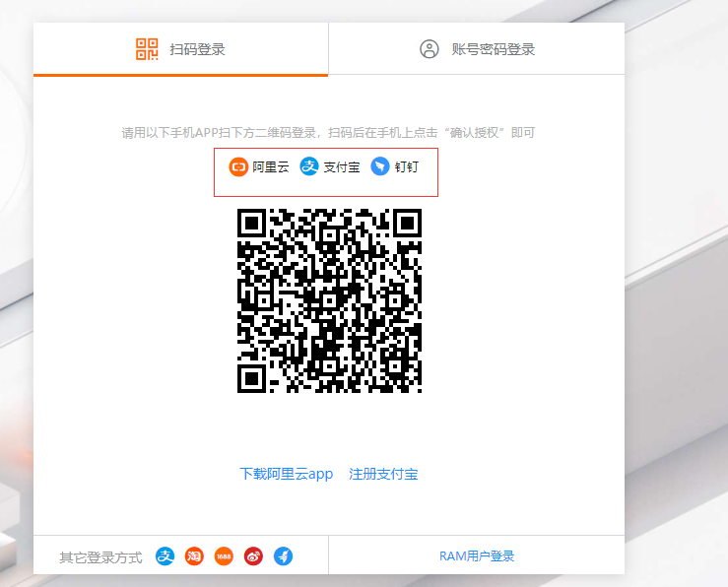The image size is (728, 587).
Task: Click the 其它登录方式 label
Action: coord(100,557)
